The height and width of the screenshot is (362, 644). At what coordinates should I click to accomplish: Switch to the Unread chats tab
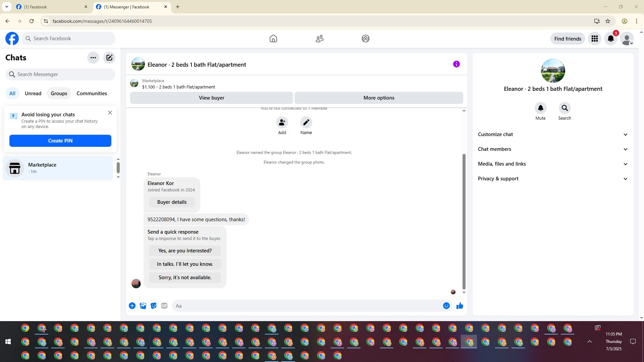33,94
